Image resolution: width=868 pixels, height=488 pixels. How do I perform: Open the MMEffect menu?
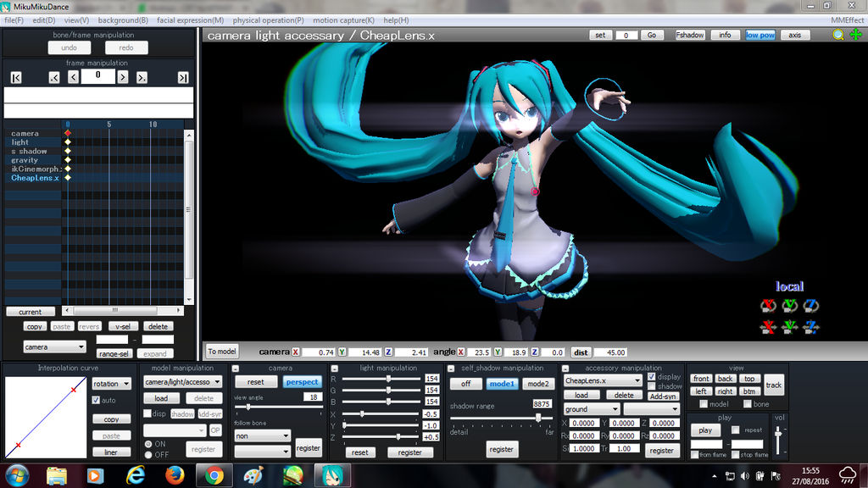tap(847, 20)
